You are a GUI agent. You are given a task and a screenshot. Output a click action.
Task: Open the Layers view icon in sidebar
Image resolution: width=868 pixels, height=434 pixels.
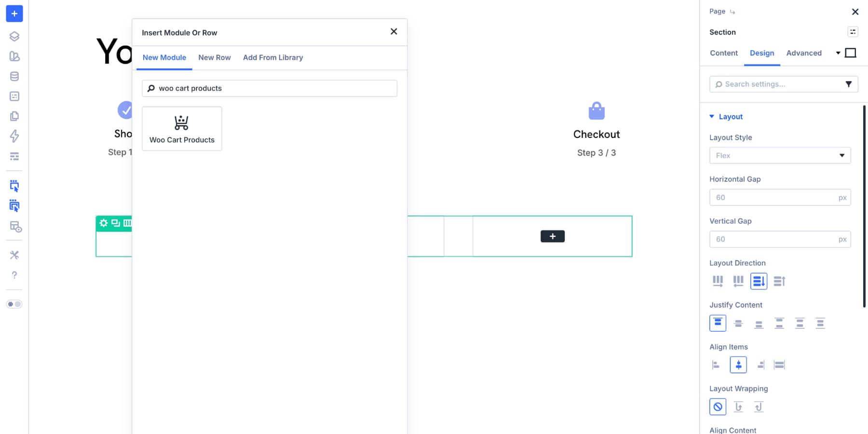[14, 36]
